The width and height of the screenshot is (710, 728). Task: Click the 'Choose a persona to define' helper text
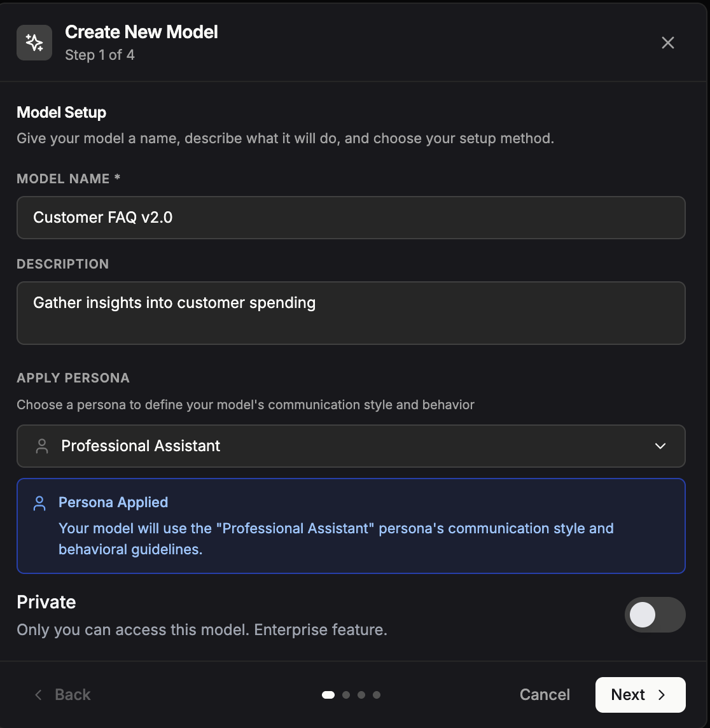point(246,405)
